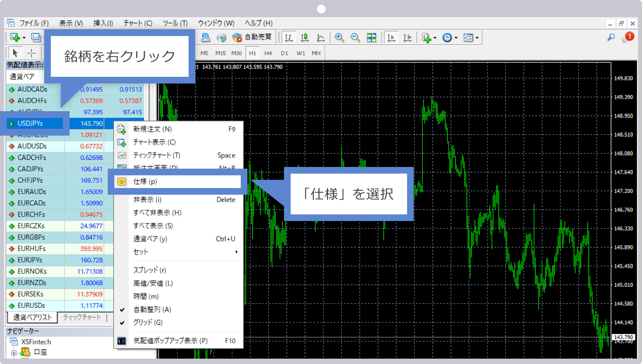Open the ツール (T) menu
The height and width of the screenshot is (364, 642).
point(175,23)
